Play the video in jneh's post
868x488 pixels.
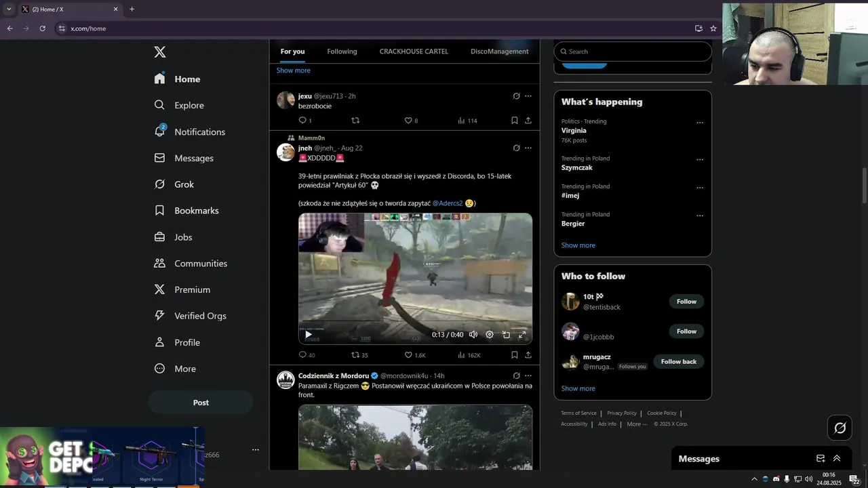pyautogui.click(x=308, y=334)
